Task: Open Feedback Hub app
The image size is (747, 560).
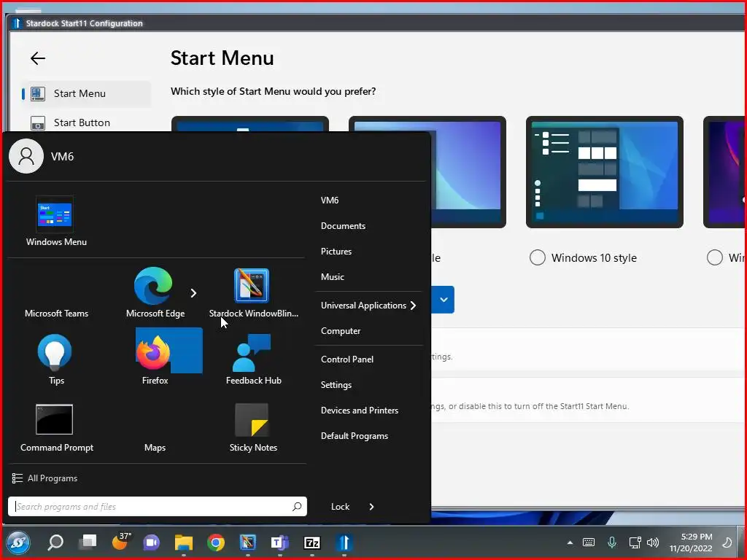Action: 253,359
